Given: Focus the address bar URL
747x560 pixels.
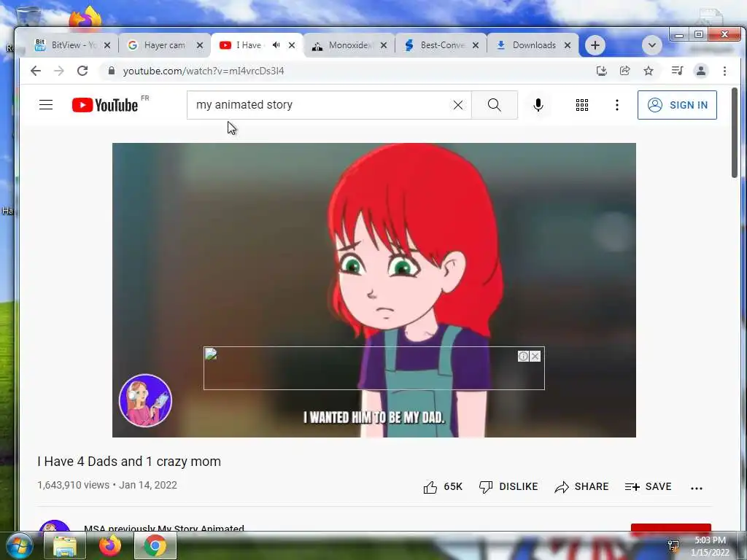Looking at the screenshot, I should click(x=204, y=71).
